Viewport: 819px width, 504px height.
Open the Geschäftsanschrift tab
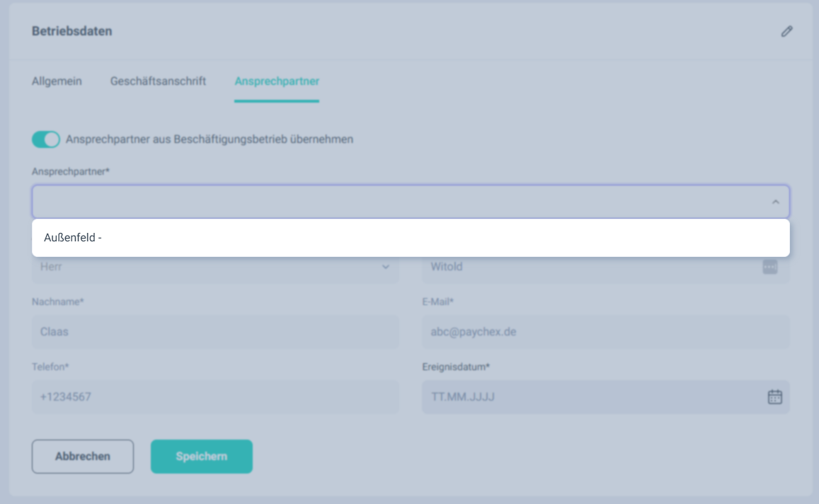click(158, 81)
